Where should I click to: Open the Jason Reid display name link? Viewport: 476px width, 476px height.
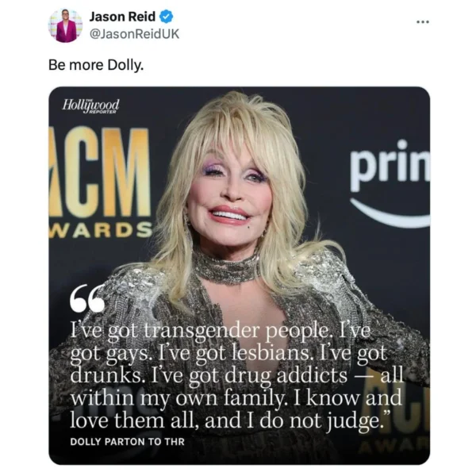(x=122, y=17)
